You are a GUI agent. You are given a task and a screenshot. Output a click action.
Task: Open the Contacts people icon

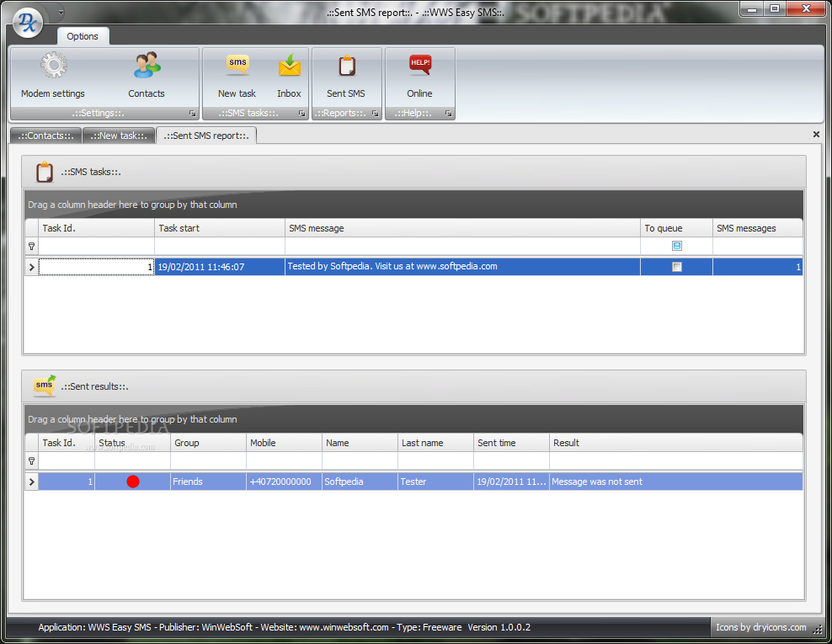coord(147,66)
